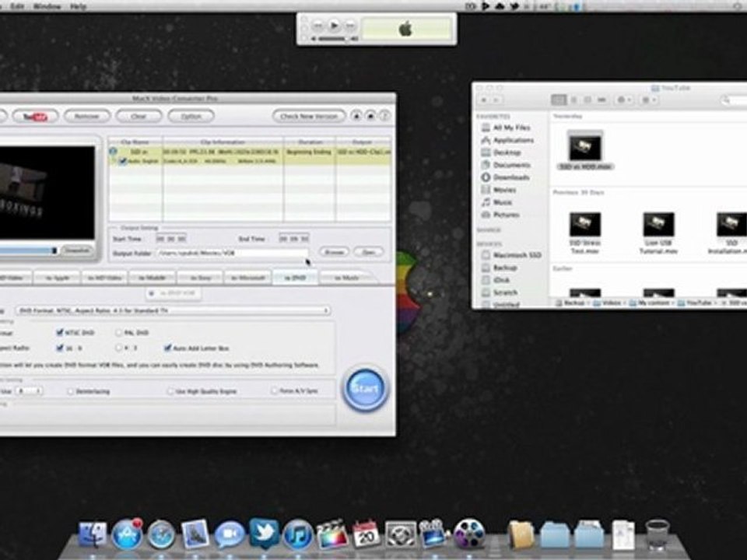Screen dimensions: 747x560
Task: Switch to the 'to Sony' tab
Action: pos(200,278)
